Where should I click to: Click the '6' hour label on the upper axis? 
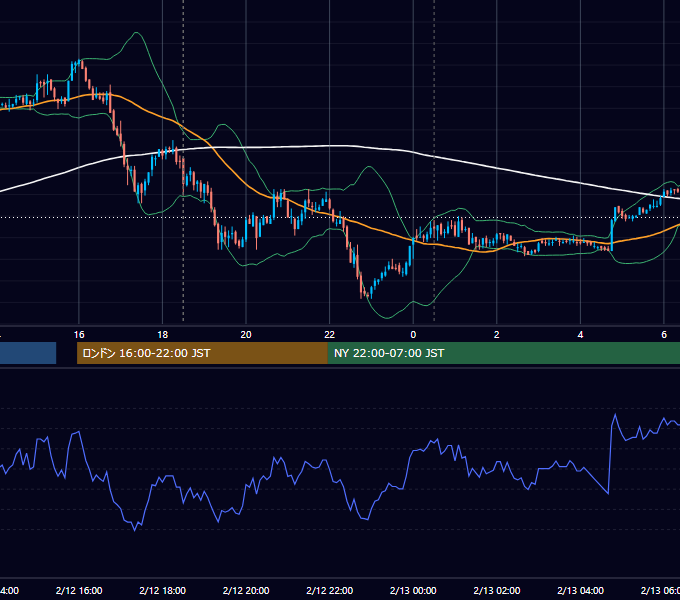[x=664, y=335]
